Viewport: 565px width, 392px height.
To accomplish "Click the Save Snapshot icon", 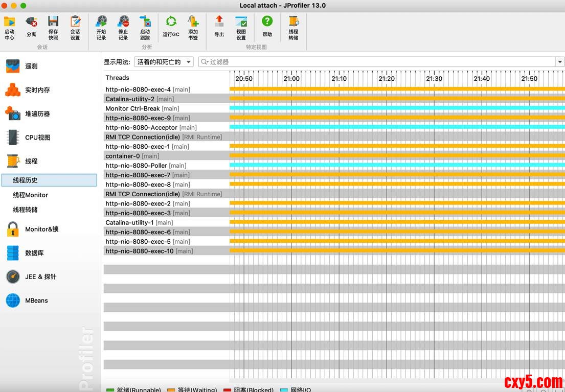I will pos(53,27).
